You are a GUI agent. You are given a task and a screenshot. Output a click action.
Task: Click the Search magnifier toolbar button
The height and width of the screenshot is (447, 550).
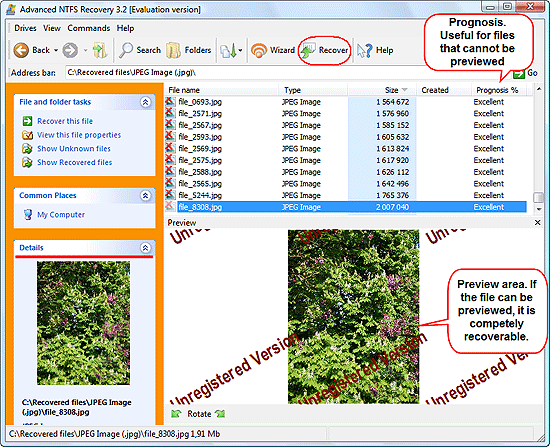140,50
